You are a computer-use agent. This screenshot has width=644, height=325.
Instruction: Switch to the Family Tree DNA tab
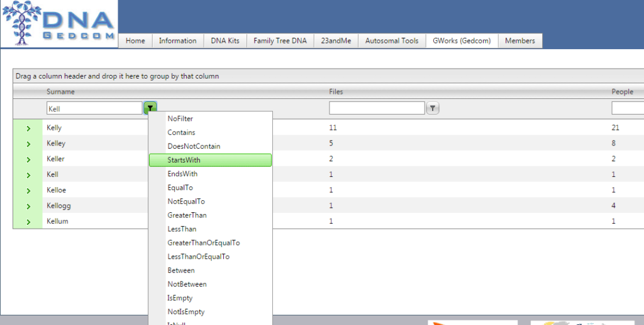click(280, 41)
